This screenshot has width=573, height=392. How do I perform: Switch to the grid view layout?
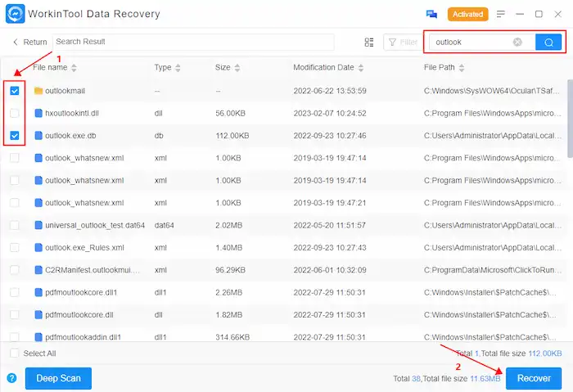tap(368, 42)
